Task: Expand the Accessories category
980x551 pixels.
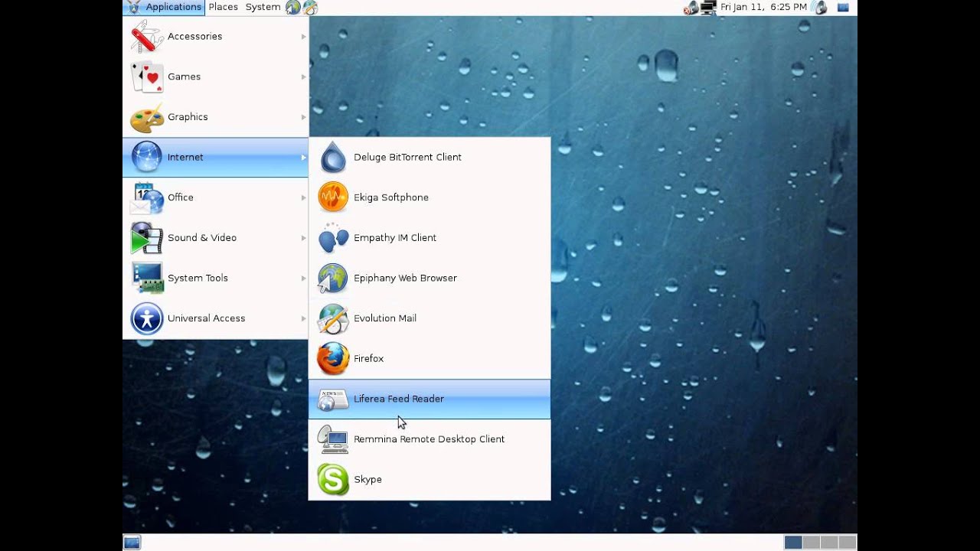Action: pyautogui.click(x=216, y=36)
